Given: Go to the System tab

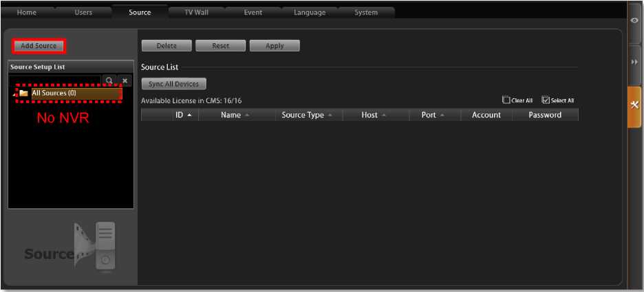Looking at the screenshot, I should 365,12.
